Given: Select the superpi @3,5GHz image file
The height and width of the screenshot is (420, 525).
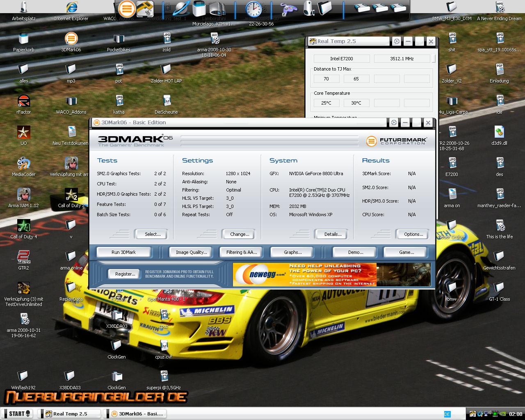Looking at the screenshot, I should 164,380.
